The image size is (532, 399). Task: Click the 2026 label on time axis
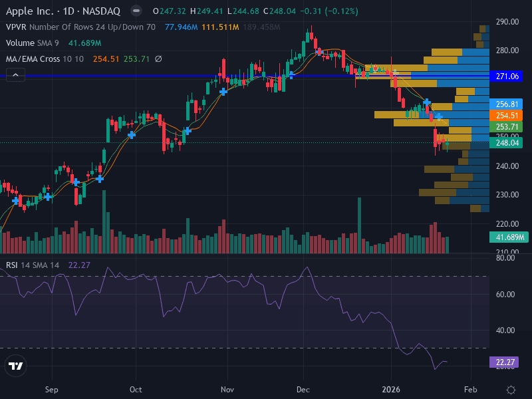coord(391,390)
